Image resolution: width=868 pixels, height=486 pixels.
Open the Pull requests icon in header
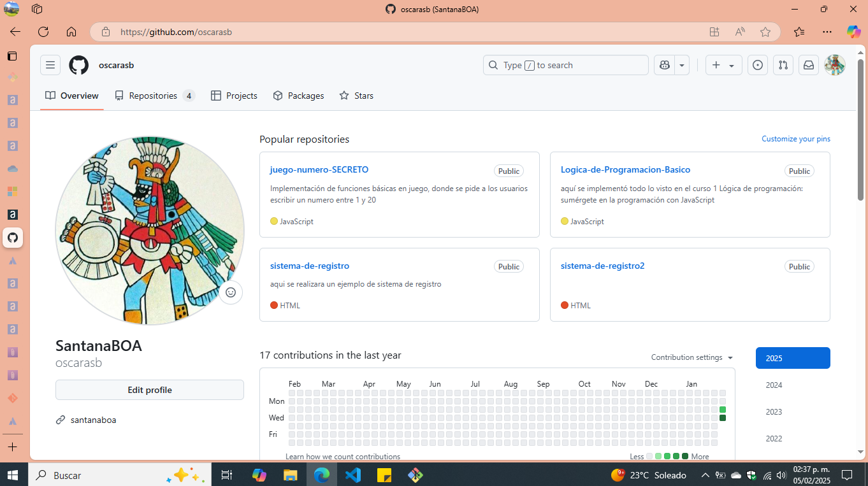pos(783,65)
